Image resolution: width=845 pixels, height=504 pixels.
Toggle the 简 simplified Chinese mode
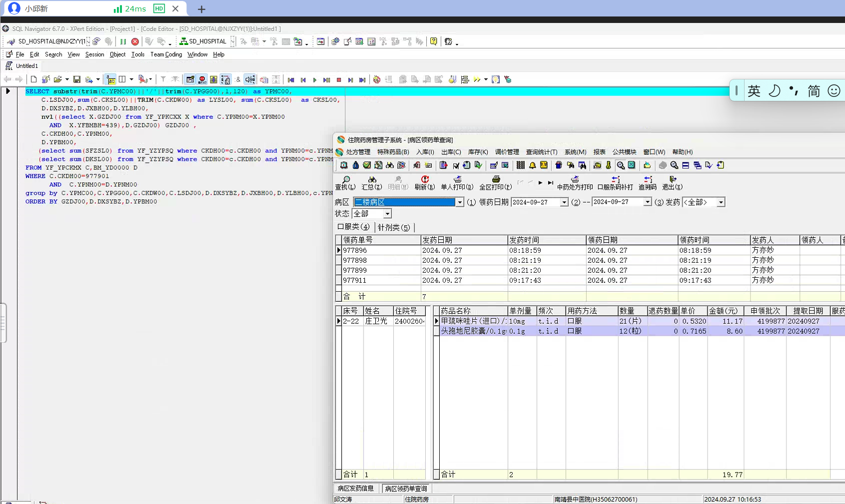[814, 91]
